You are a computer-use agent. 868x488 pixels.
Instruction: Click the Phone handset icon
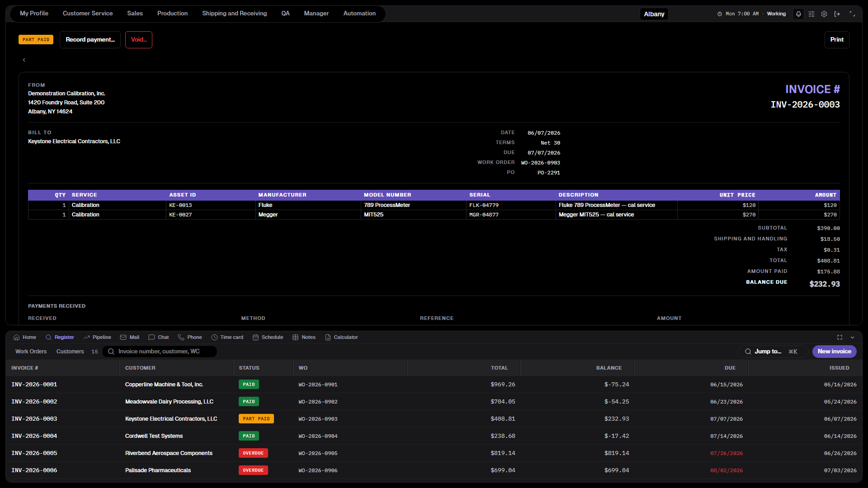point(181,338)
